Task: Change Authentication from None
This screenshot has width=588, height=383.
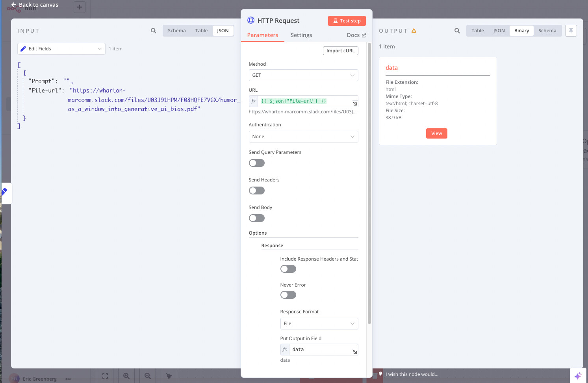Action: click(303, 136)
